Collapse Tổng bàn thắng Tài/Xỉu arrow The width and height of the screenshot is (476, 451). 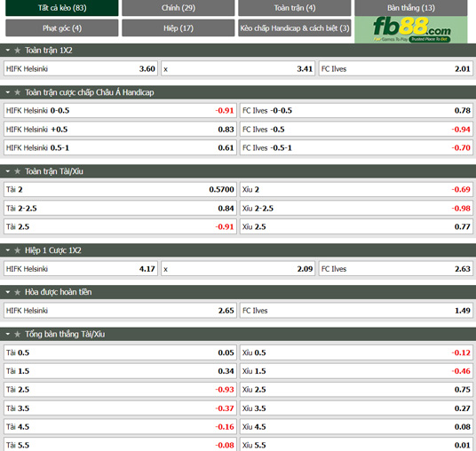click(x=8, y=334)
